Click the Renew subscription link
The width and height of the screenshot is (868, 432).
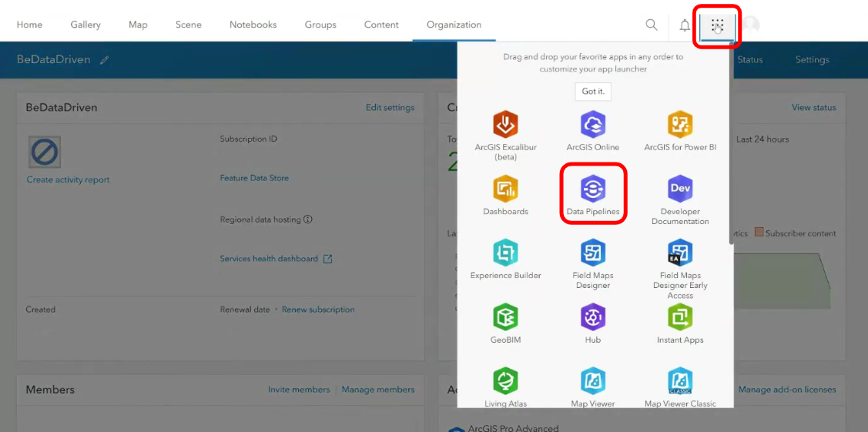(x=318, y=310)
